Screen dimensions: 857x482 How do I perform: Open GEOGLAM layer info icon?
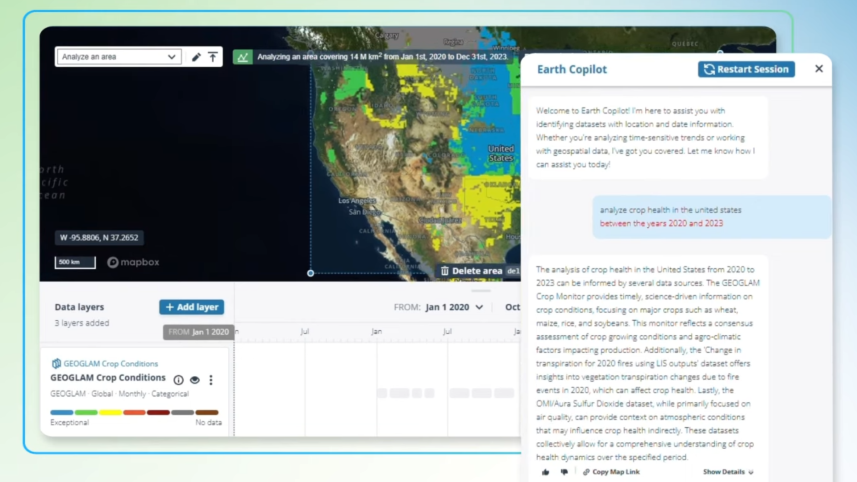[x=178, y=380]
